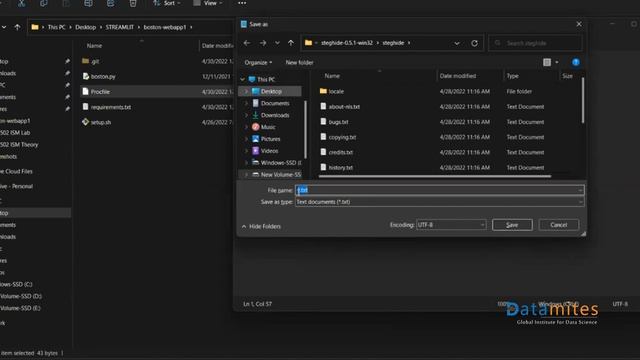Image resolution: width=640 pixels, height=360 pixels.
Task: Select .git folder in File Explorer
Action: pyautogui.click(x=95, y=61)
